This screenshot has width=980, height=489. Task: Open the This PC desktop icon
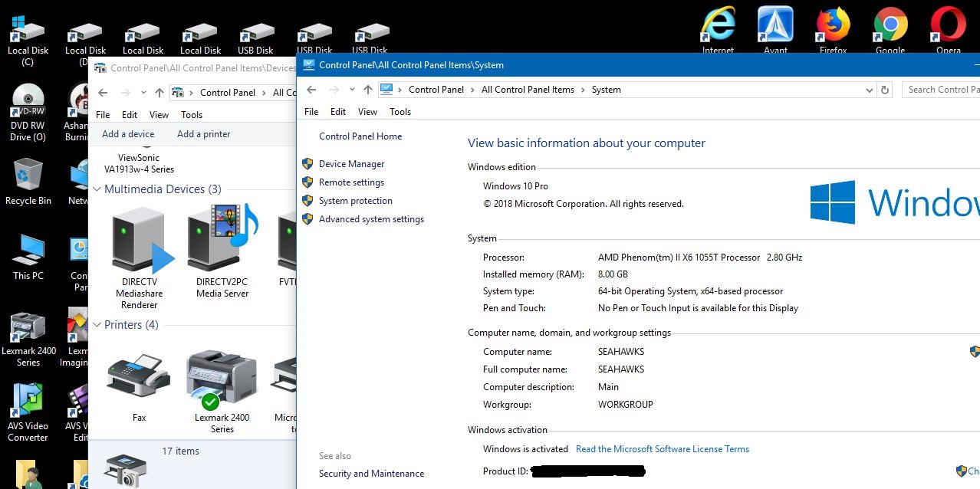[28, 257]
